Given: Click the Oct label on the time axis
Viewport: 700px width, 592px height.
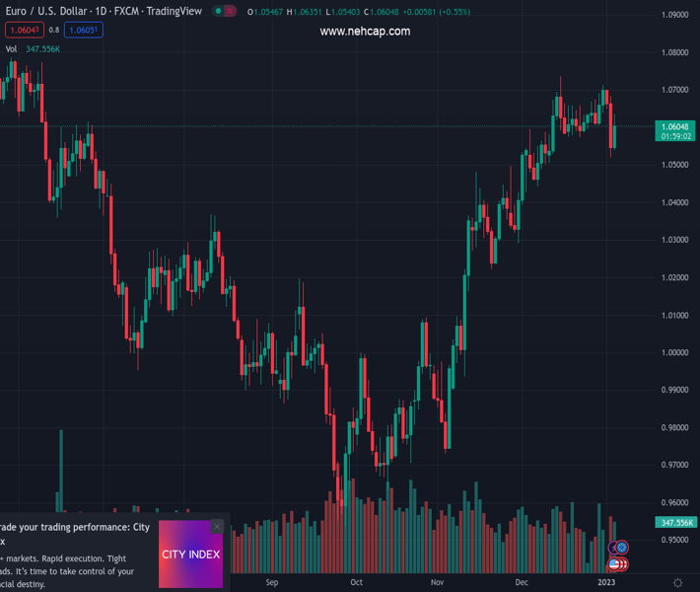Looking at the screenshot, I should click(x=356, y=582).
